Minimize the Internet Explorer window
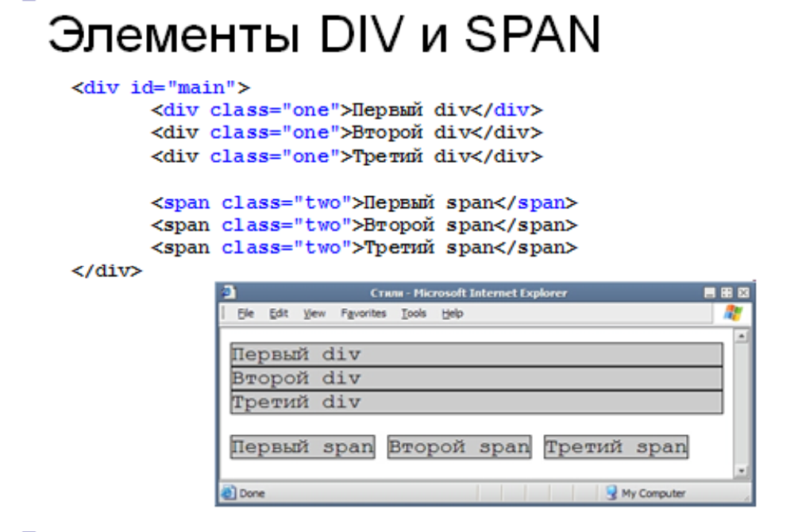Image resolution: width=798 pixels, height=532 pixels. coord(709,293)
